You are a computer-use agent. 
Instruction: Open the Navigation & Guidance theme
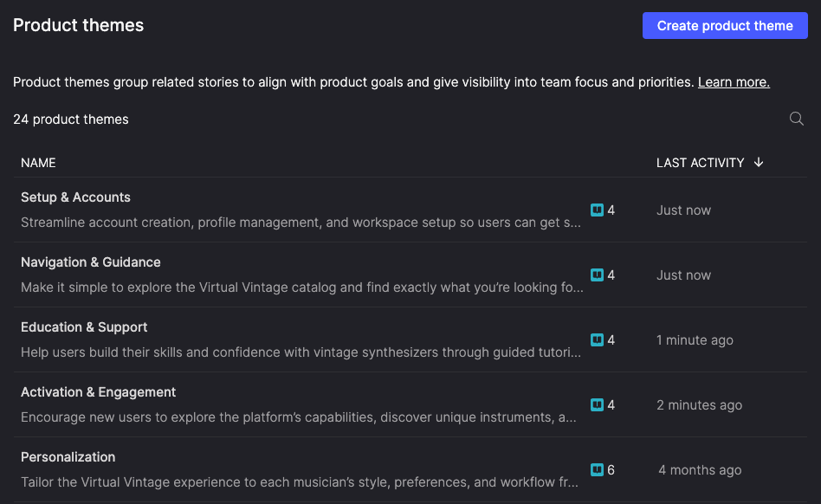(91, 262)
